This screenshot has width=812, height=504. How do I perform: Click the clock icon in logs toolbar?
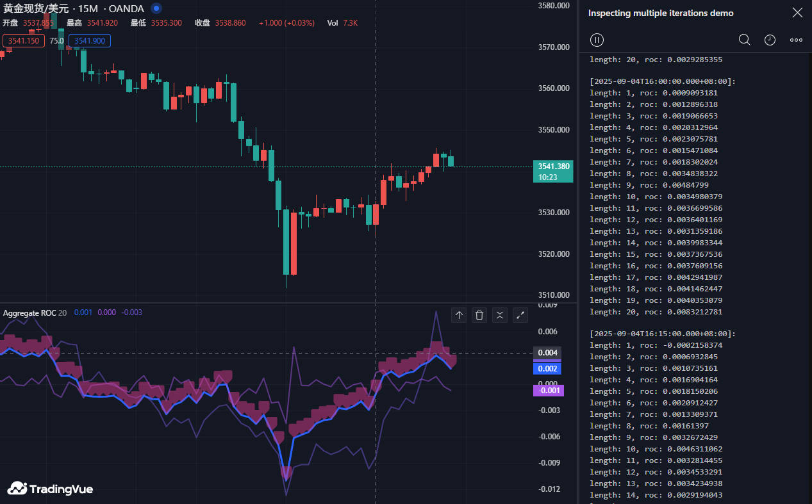pos(770,40)
